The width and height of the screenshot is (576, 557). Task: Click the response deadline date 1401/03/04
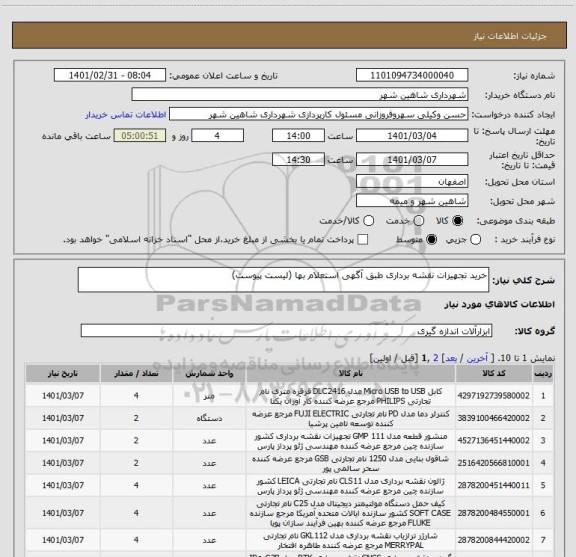412,136
